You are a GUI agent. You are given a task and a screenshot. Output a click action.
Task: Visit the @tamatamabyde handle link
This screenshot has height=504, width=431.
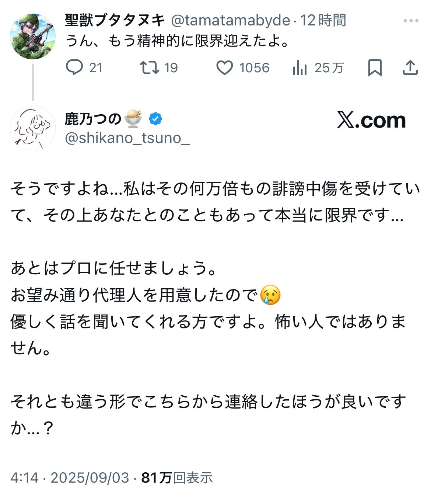(230, 21)
